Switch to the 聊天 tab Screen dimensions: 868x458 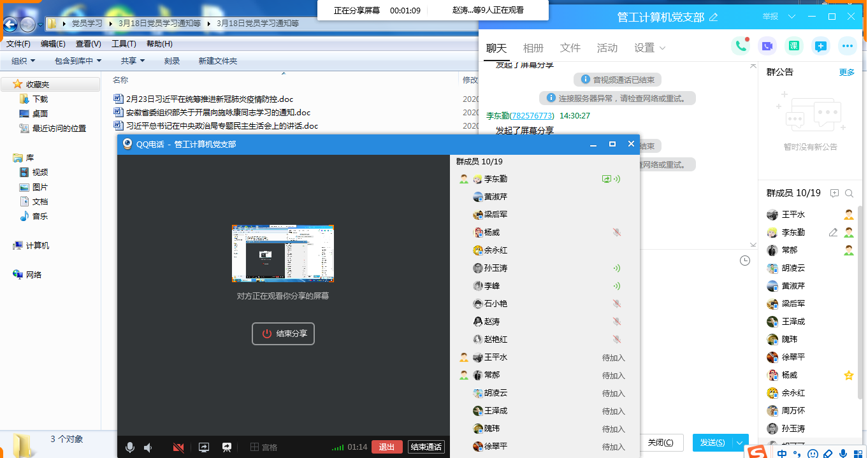click(x=496, y=48)
